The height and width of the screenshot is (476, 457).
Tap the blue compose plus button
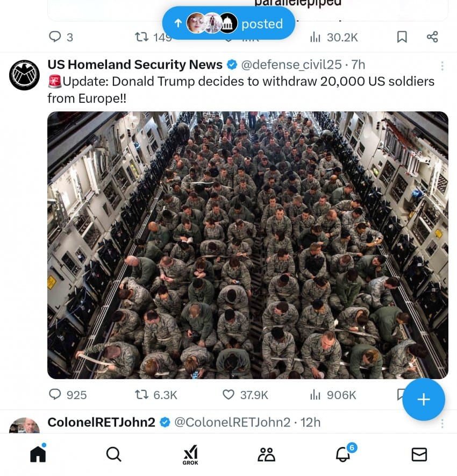424,399
